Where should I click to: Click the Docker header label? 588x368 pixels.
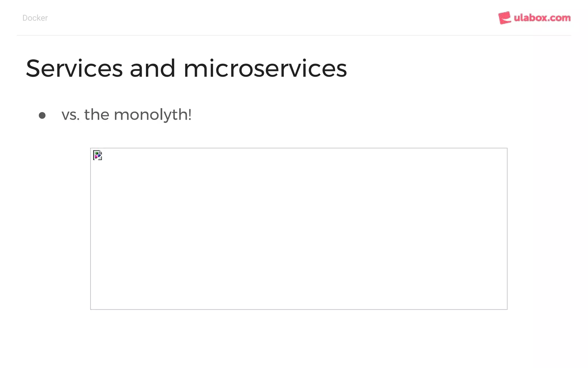pyautogui.click(x=35, y=18)
